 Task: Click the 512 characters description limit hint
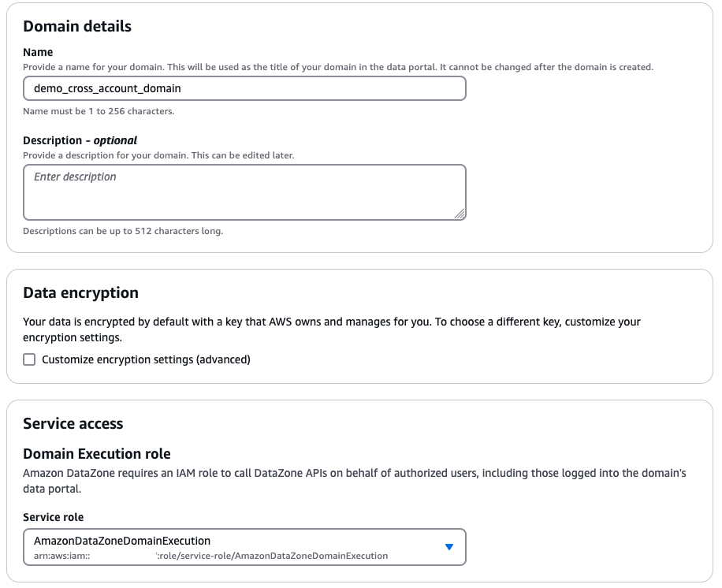tap(123, 231)
